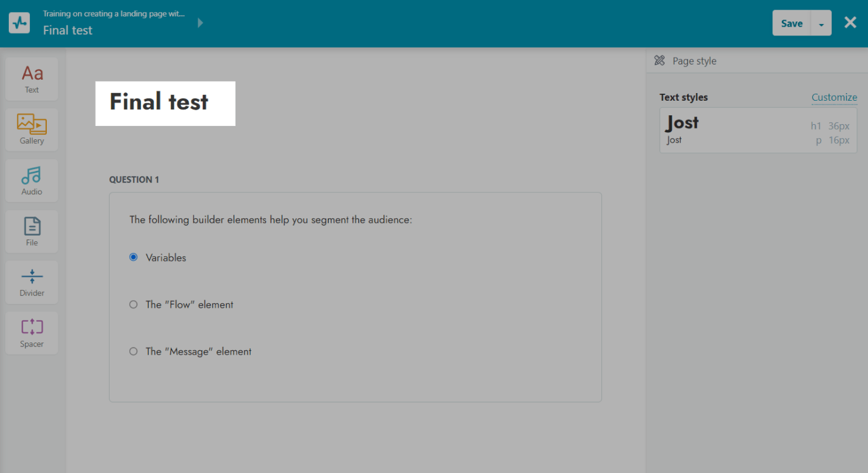This screenshot has width=868, height=473.
Task: Pick the "Message" element radio button
Action: point(134,351)
